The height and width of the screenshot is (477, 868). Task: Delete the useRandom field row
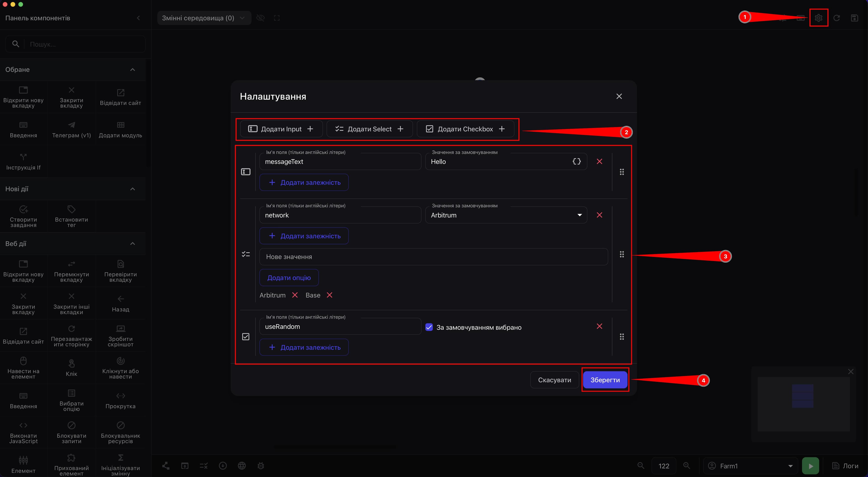(x=599, y=326)
